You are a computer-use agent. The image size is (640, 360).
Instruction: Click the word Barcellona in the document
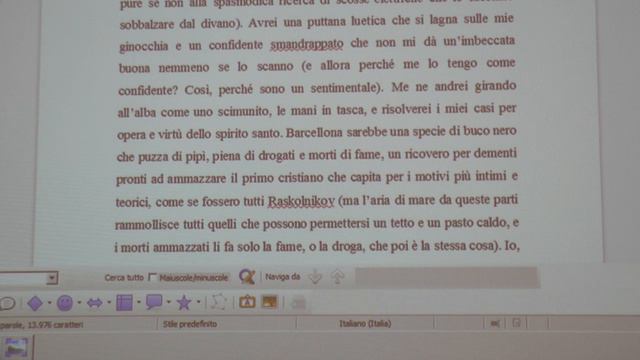click(x=314, y=133)
